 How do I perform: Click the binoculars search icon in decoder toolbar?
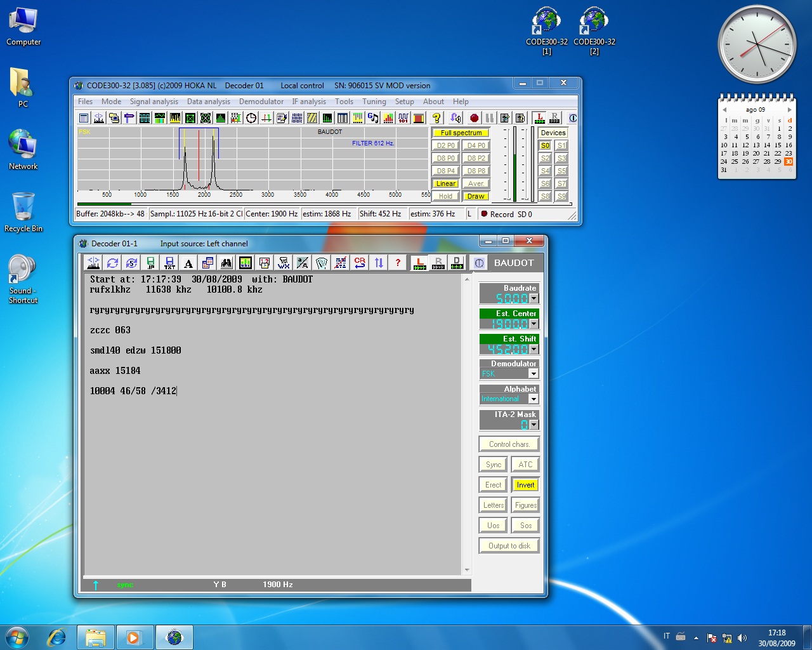[x=226, y=263]
